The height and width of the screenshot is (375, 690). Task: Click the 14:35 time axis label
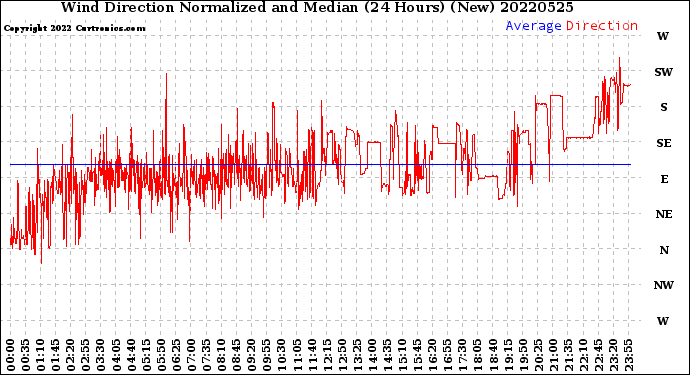click(387, 355)
